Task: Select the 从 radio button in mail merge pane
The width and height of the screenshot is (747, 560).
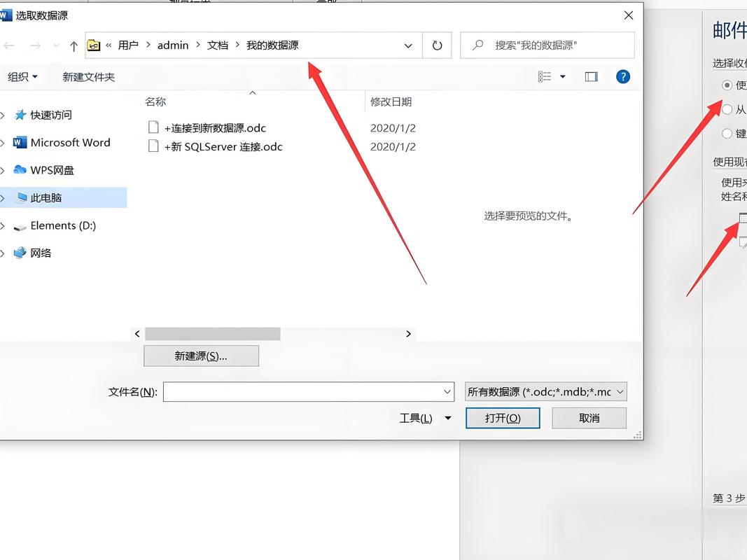Action: point(727,109)
